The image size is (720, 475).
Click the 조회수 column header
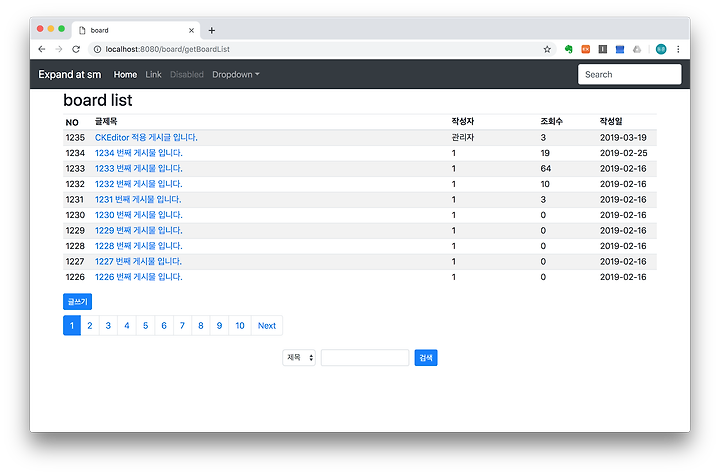tap(551, 122)
